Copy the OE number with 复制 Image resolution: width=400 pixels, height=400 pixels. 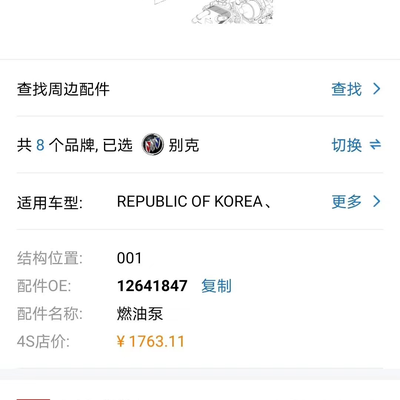coord(216,286)
